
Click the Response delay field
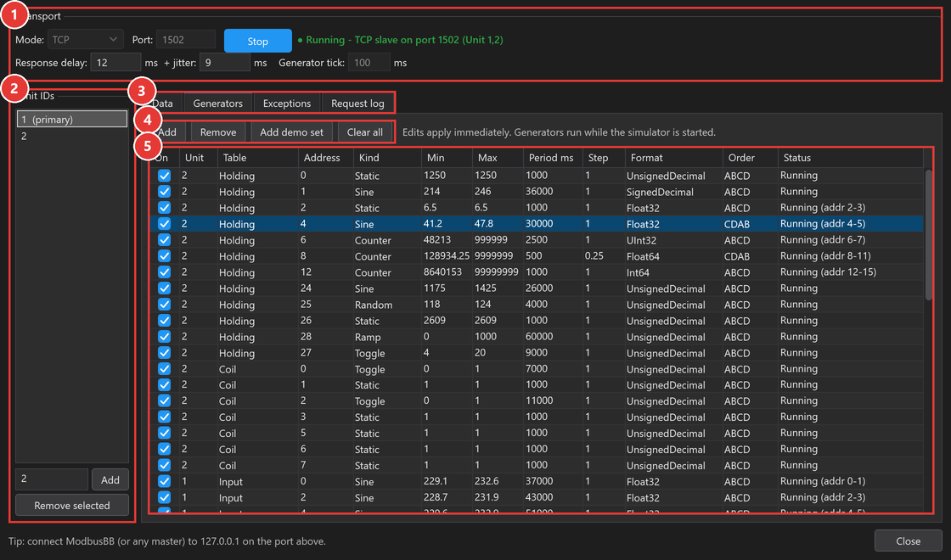pos(115,63)
